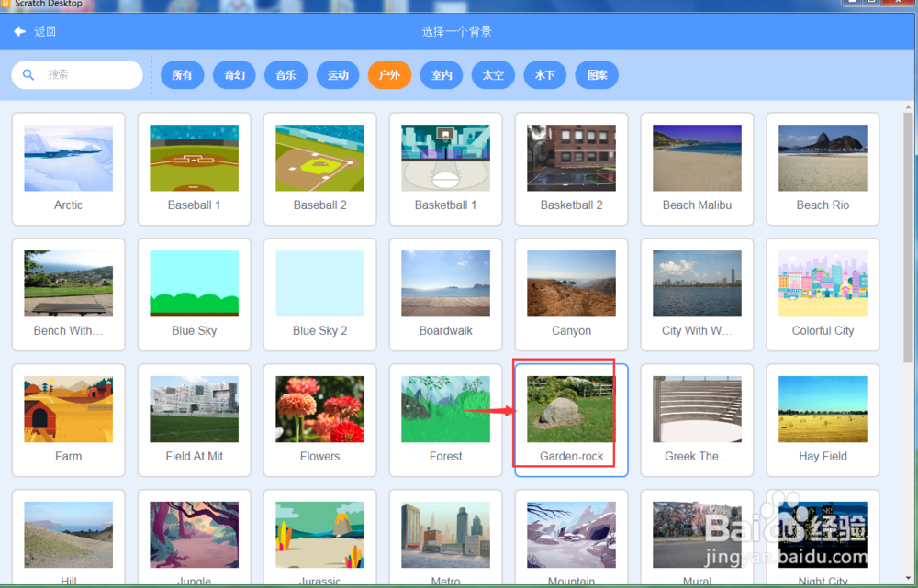Choose the Greek Theater backdrop
This screenshot has width=918, height=588.
pos(698,420)
